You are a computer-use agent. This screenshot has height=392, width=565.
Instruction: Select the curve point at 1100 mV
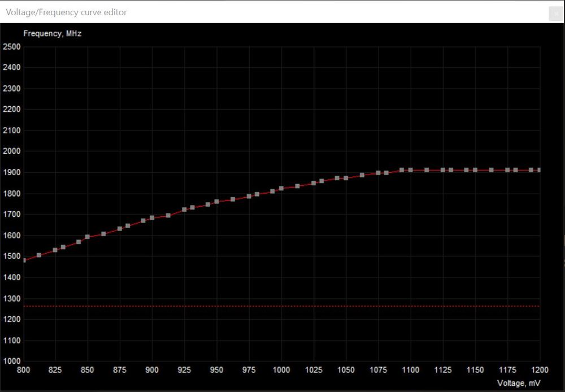pyautogui.click(x=411, y=170)
